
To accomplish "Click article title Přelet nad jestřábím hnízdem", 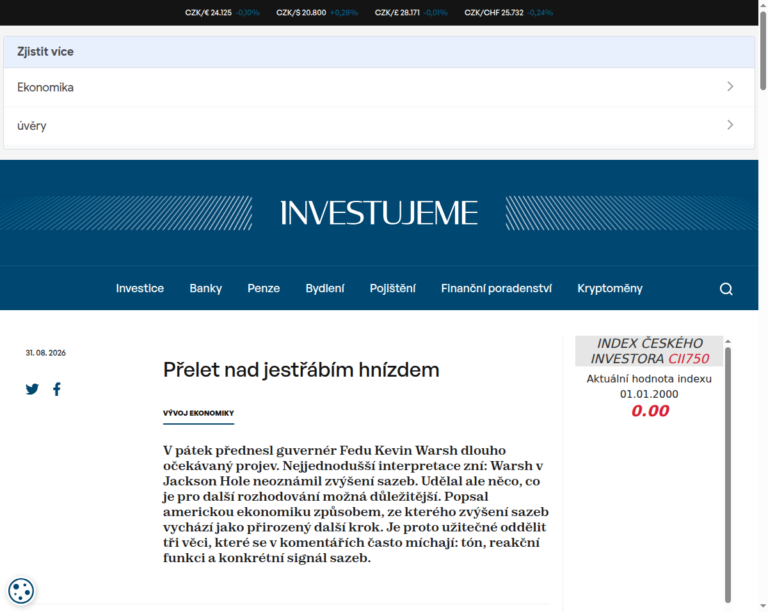I will (301, 370).
